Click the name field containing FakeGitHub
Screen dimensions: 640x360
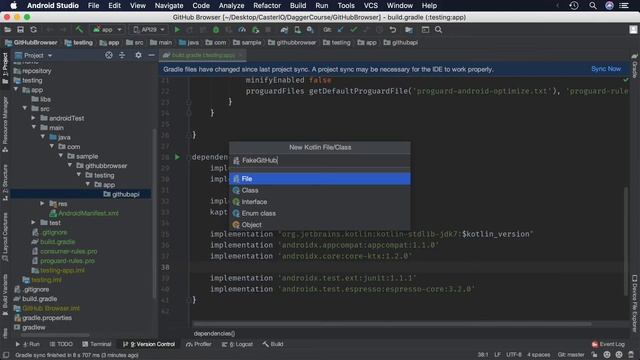point(320,160)
